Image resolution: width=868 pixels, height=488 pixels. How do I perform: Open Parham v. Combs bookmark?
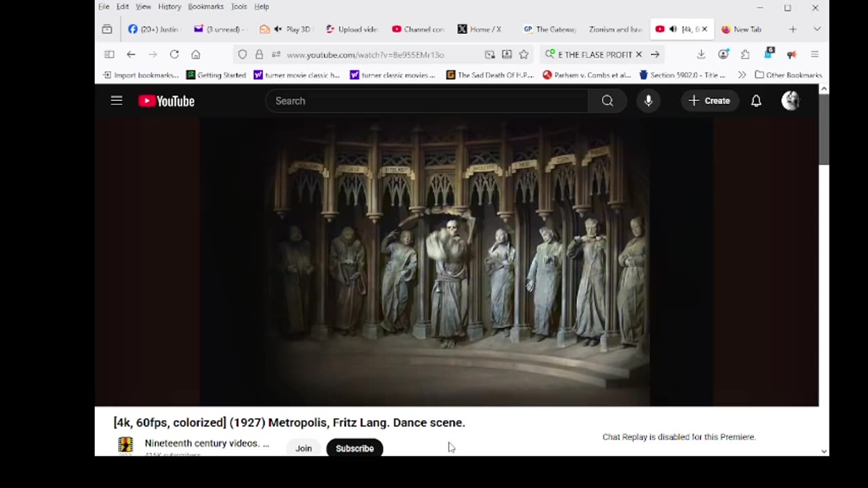click(x=587, y=75)
